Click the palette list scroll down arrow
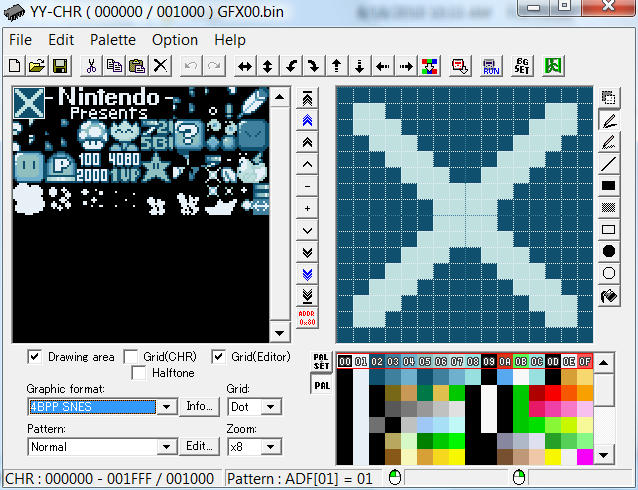638x490 pixels. point(604,455)
